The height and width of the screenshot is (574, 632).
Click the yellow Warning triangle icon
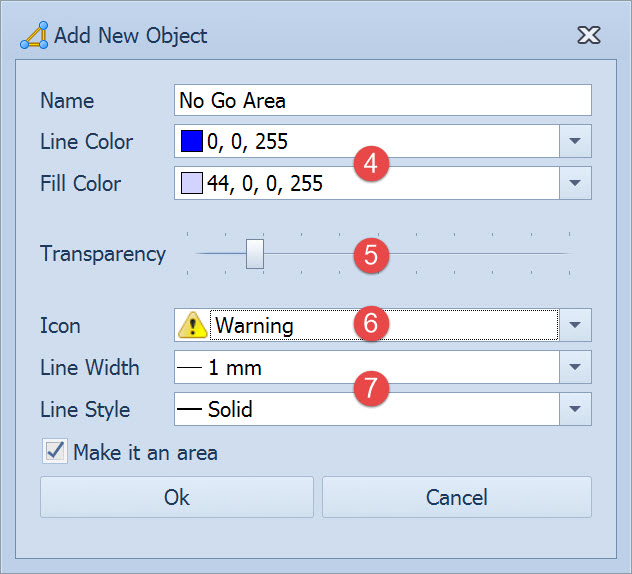pyautogui.click(x=192, y=325)
